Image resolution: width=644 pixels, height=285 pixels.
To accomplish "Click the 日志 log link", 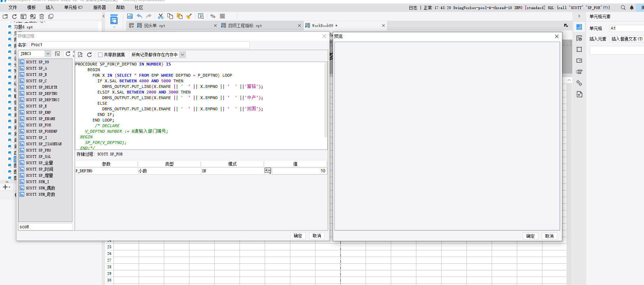I will pos(413,8).
